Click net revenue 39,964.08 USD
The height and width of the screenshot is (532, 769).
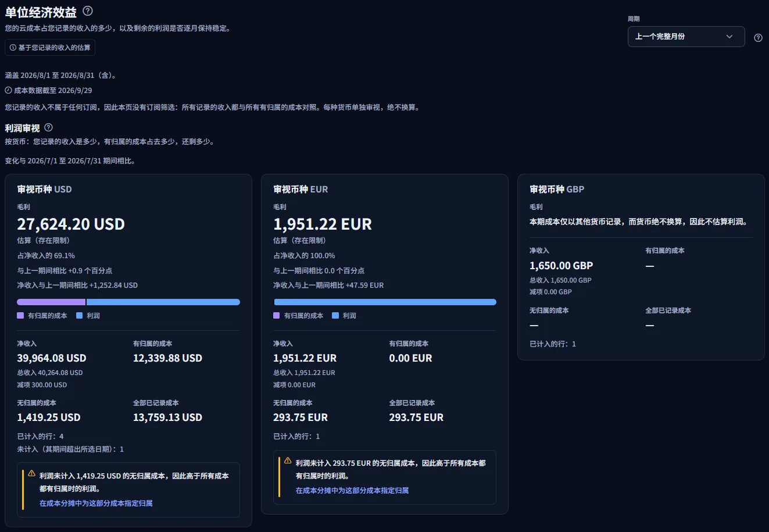[x=52, y=358]
